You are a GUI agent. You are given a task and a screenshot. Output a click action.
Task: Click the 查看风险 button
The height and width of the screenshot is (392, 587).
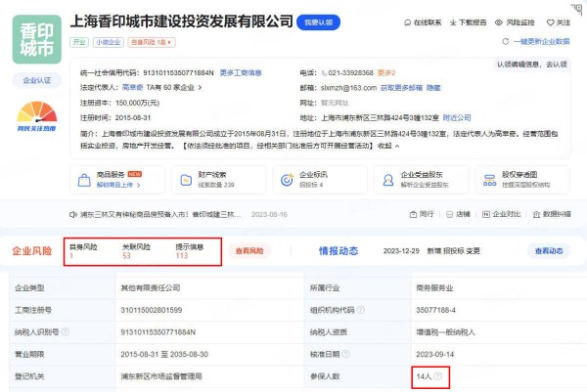pos(249,251)
